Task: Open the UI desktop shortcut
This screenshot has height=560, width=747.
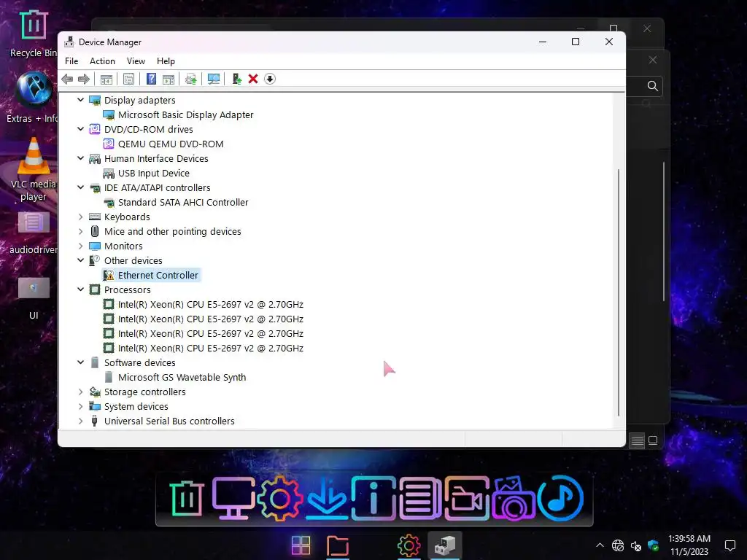Action: [34, 297]
